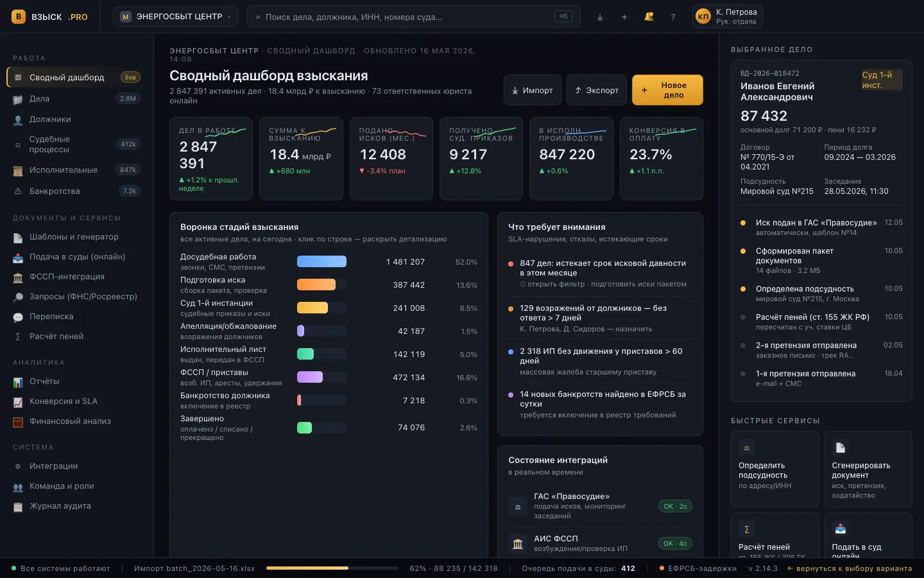Click the Экспорт button
924x578 pixels.
pos(597,90)
